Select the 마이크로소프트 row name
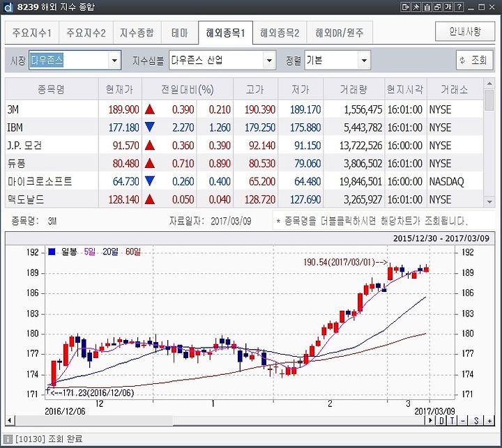 (40, 181)
